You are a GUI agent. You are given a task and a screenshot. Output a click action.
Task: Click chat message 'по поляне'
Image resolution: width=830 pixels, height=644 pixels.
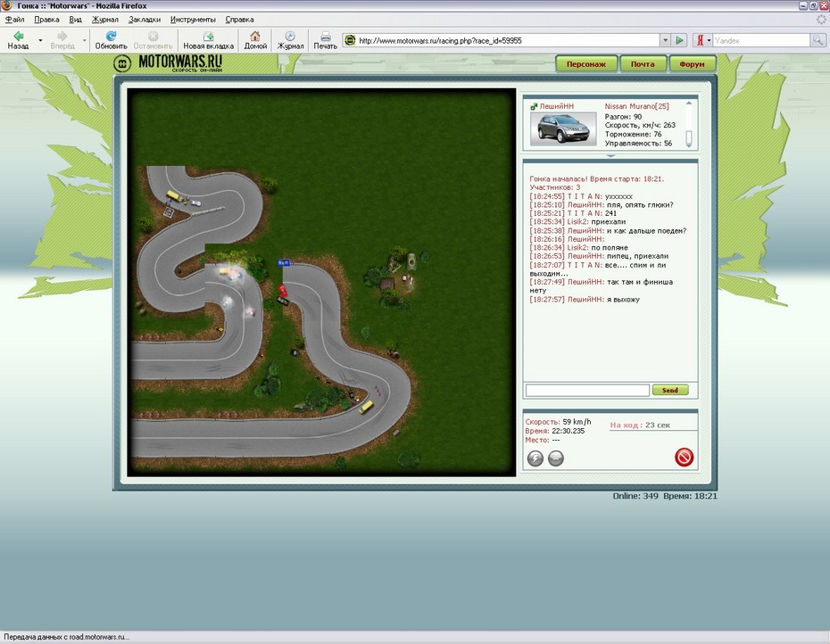[x=610, y=248]
